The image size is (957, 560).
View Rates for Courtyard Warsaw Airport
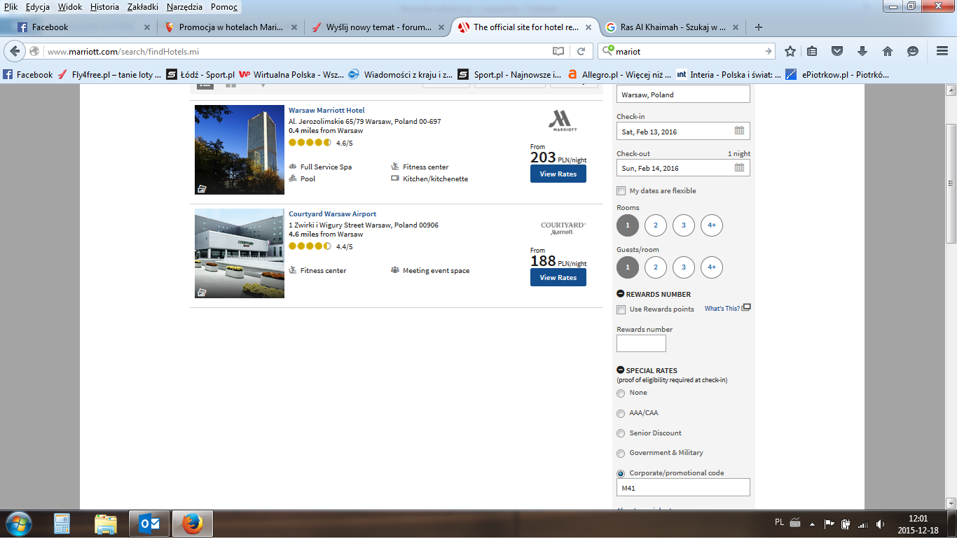point(558,277)
